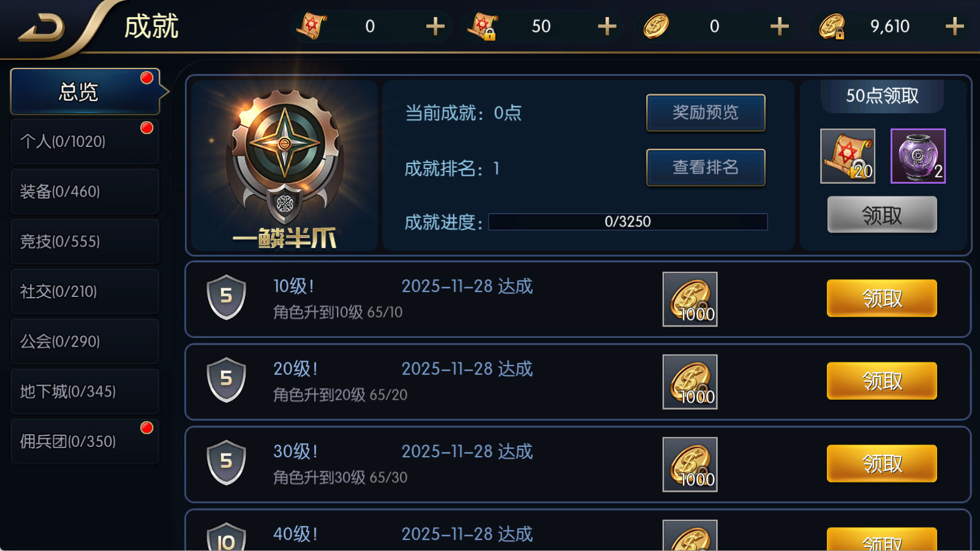
Task: Open the 装备(0/460) category
Action: click(85, 192)
